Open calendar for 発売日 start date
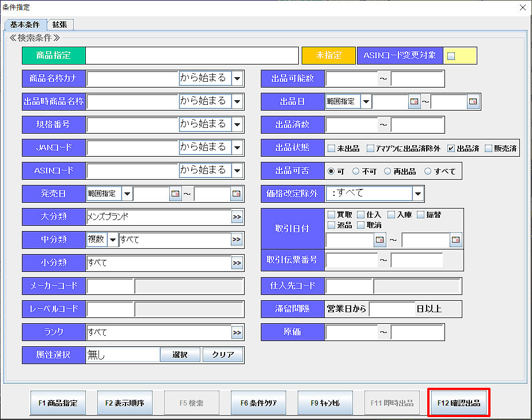The image size is (532, 420). coord(176,194)
